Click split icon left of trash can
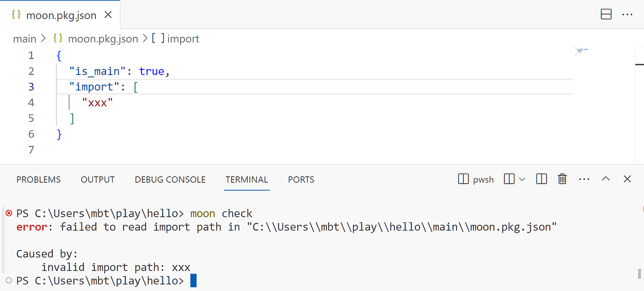 (541, 179)
